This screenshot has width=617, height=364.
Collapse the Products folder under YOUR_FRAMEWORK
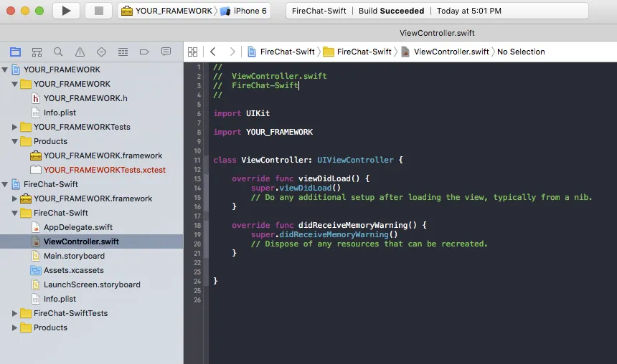pos(14,141)
